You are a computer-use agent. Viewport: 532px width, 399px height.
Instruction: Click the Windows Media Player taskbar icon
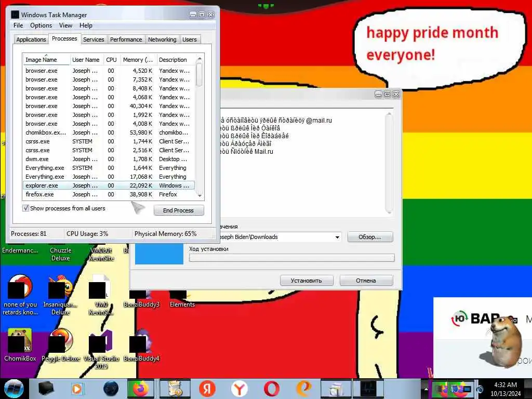(77, 389)
